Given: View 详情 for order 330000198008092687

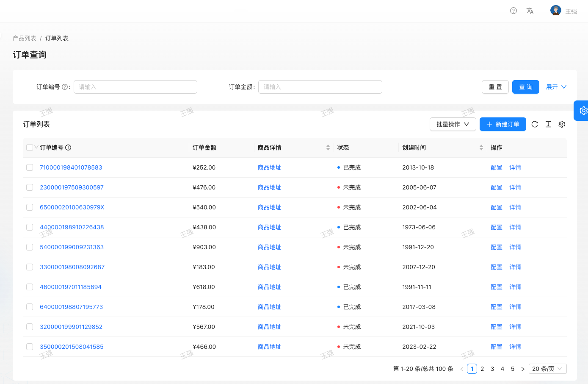Looking at the screenshot, I should pyautogui.click(x=515, y=267).
